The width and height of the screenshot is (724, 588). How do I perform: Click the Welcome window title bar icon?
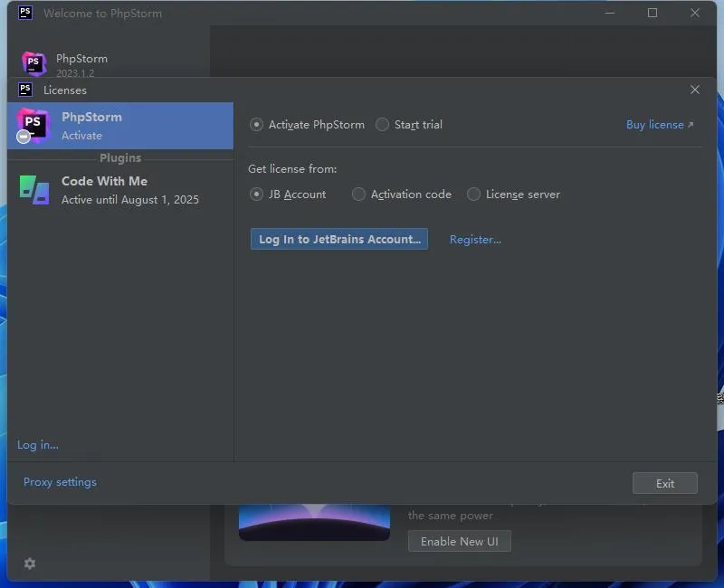tap(25, 13)
